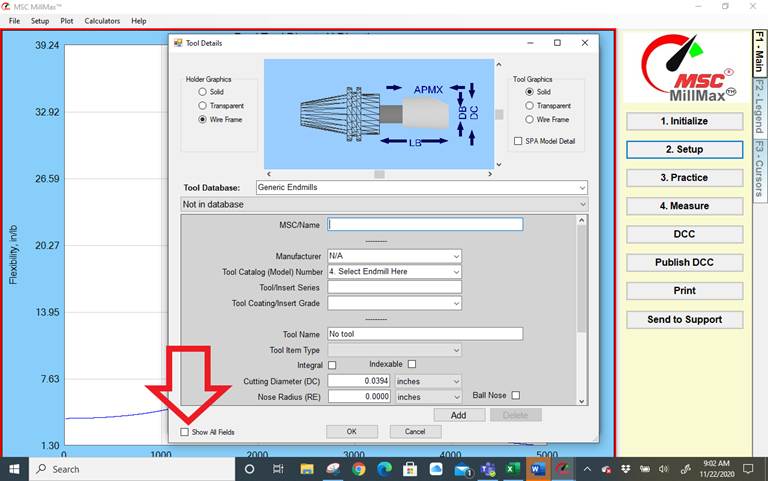Click tool preview scroll-right arrow
The width and height of the screenshot is (768, 481).
(490, 174)
